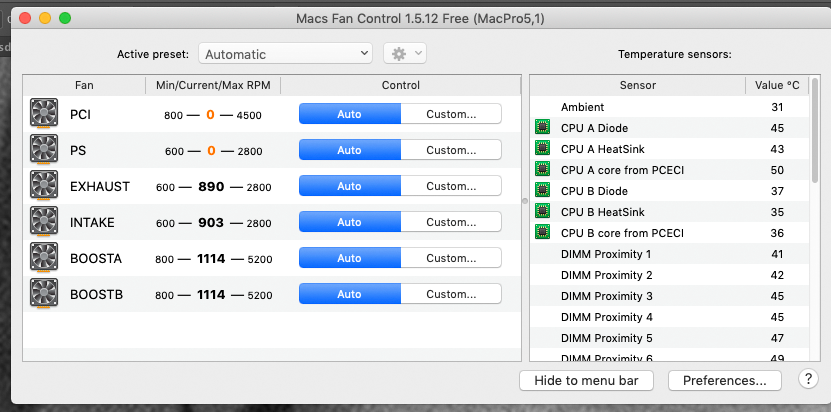Screen dimensions: 831x412
Task: Choose Custom control for BOOSTB fan
Action: coord(451,294)
